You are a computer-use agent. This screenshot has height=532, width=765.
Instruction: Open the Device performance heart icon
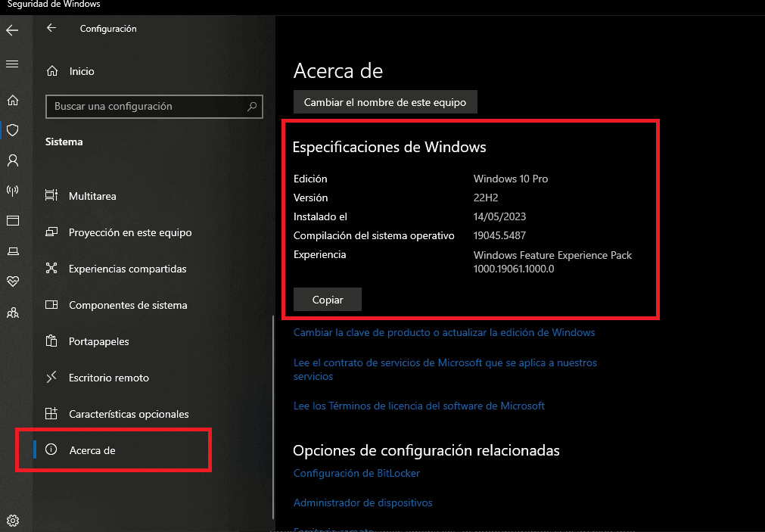[13, 281]
